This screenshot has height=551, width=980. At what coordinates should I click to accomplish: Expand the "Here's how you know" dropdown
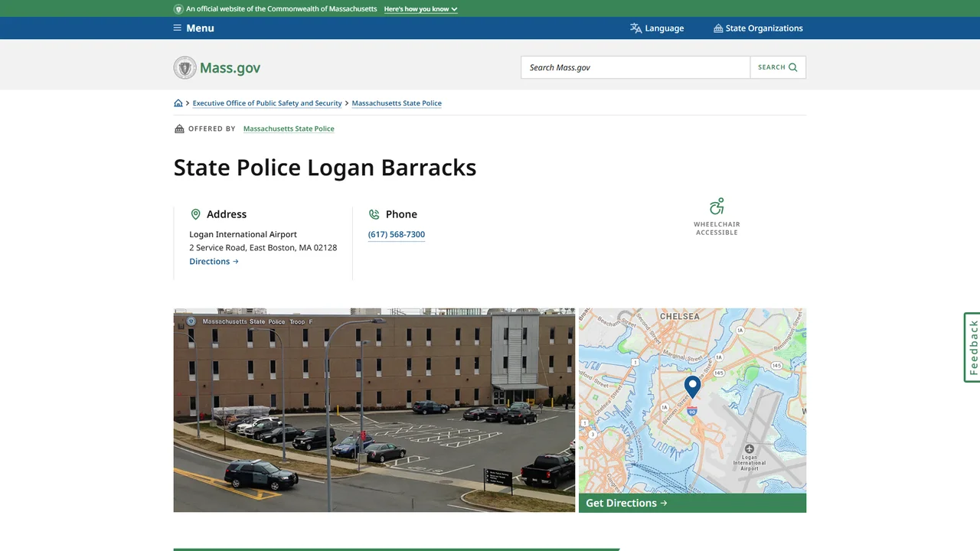[x=421, y=9]
